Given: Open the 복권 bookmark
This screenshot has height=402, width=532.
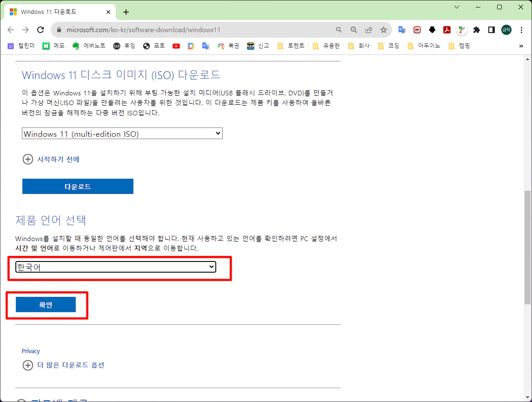Looking at the screenshot, I should coord(228,46).
